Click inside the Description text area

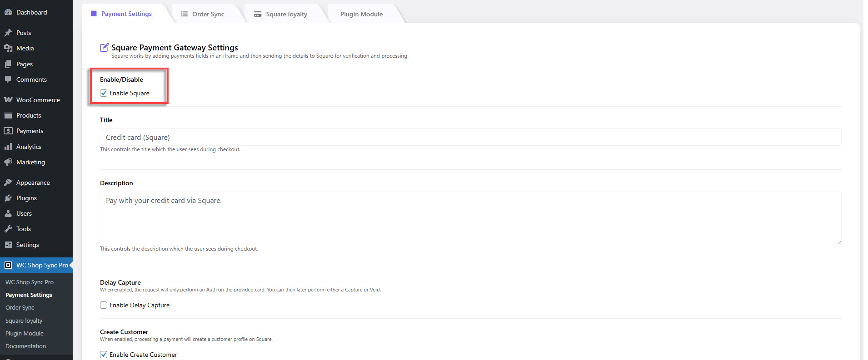tap(470, 218)
